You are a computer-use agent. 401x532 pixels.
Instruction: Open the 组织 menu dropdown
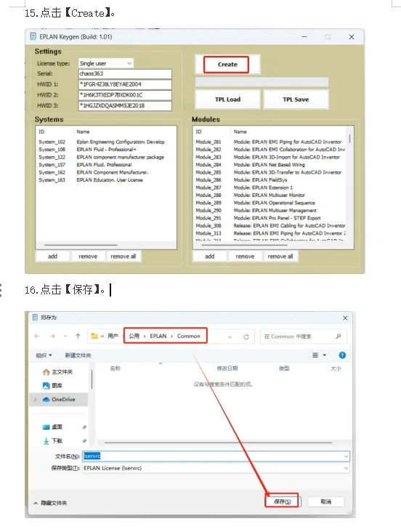click(x=44, y=355)
